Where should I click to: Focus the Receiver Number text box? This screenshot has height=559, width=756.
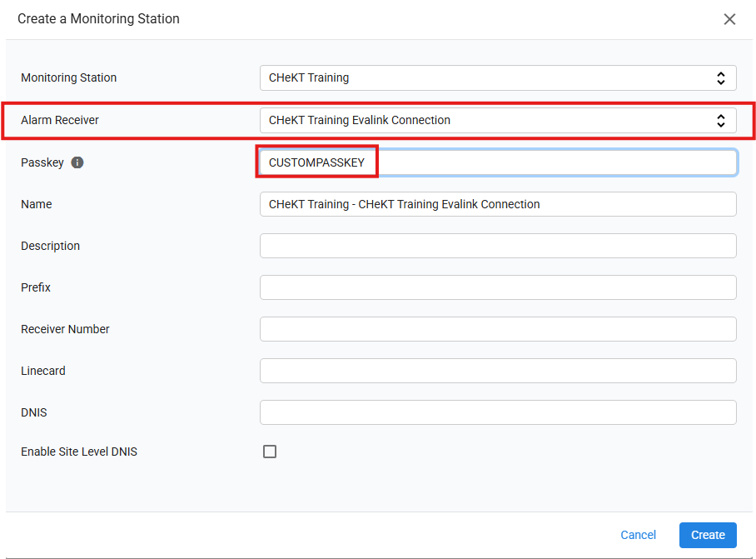(498, 329)
